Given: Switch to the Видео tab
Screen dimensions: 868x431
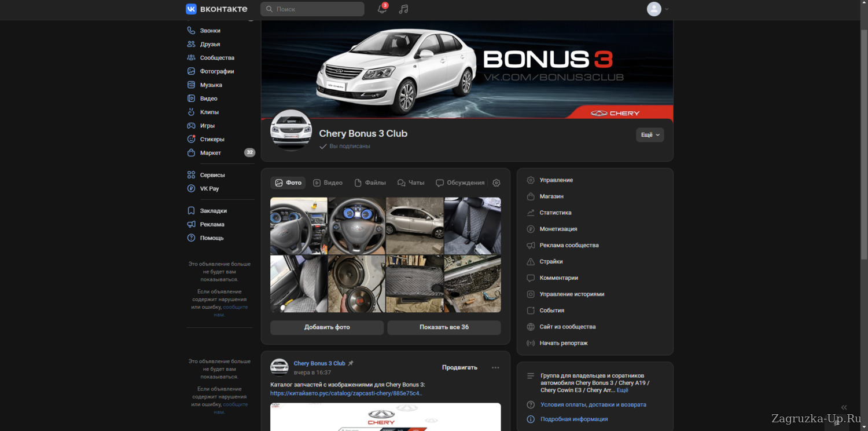Looking at the screenshot, I should (328, 183).
